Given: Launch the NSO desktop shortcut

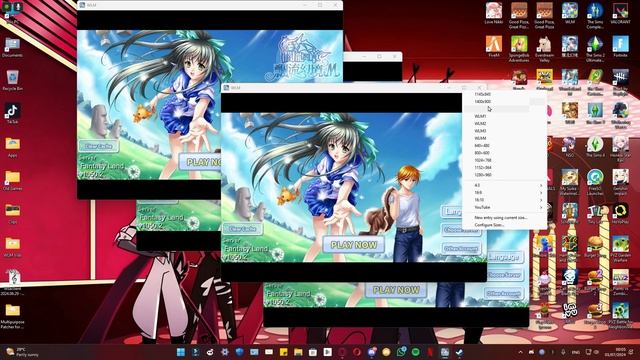Looking at the screenshot, I should pyautogui.click(x=570, y=147).
